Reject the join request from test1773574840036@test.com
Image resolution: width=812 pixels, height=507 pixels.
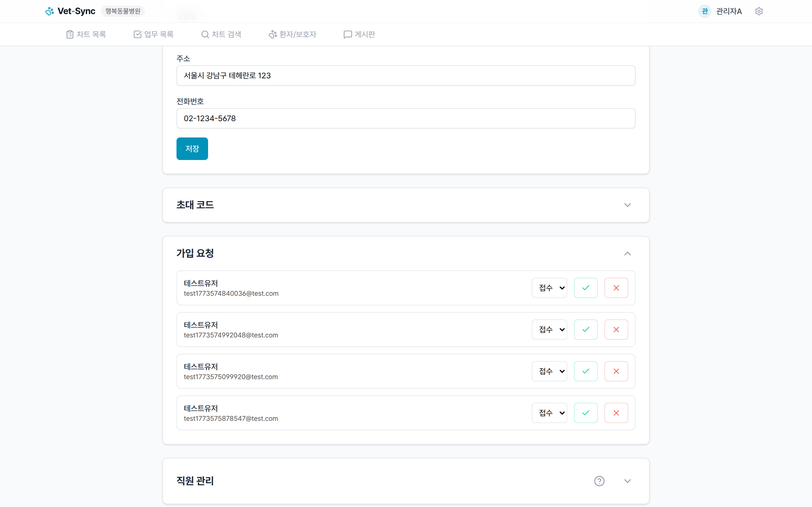616,288
